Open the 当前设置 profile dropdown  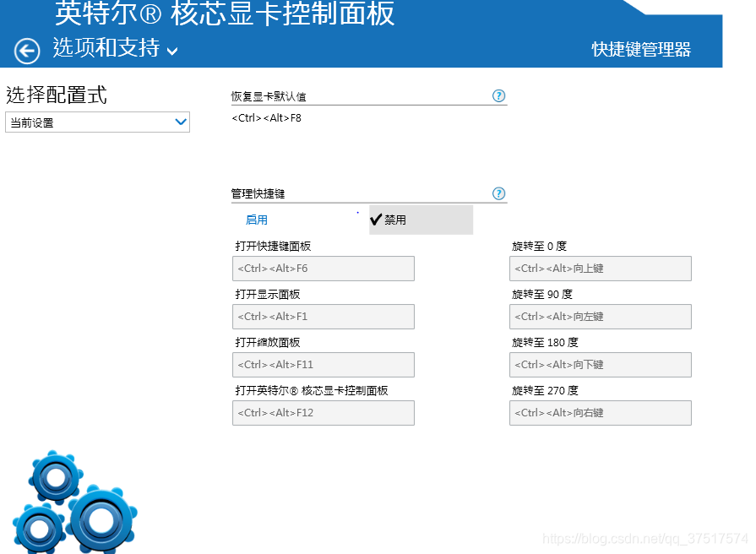(97, 122)
